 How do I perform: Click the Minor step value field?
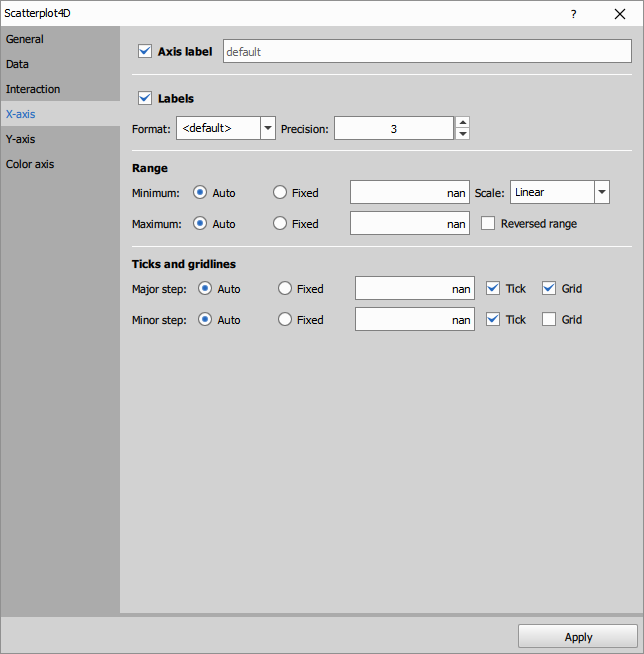coord(415,319)
